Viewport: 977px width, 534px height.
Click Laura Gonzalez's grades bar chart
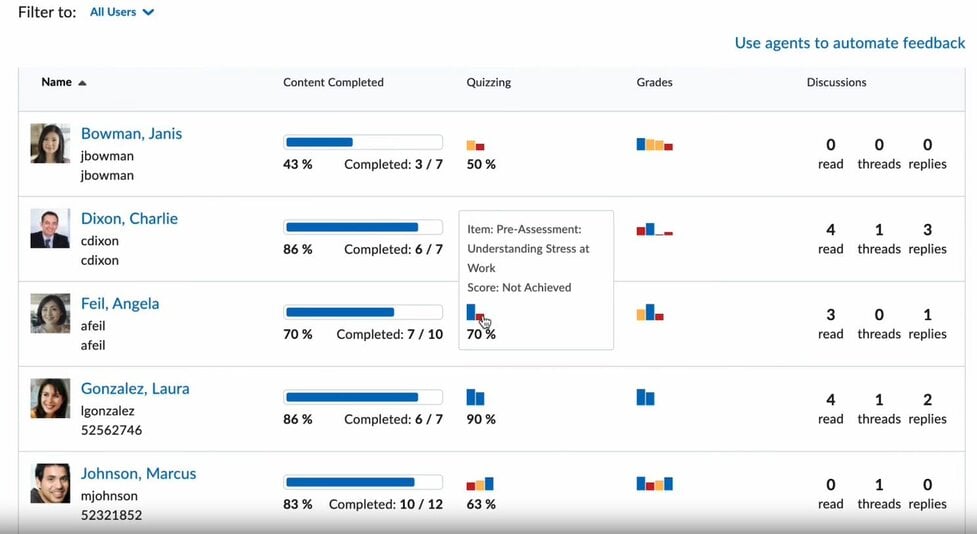[645, 398]
